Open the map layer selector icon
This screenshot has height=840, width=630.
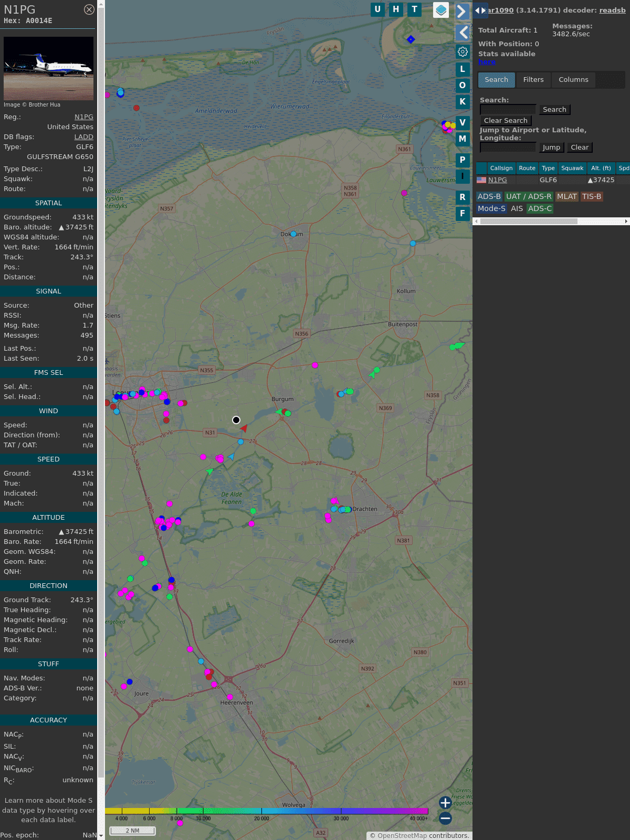[441, 10]
